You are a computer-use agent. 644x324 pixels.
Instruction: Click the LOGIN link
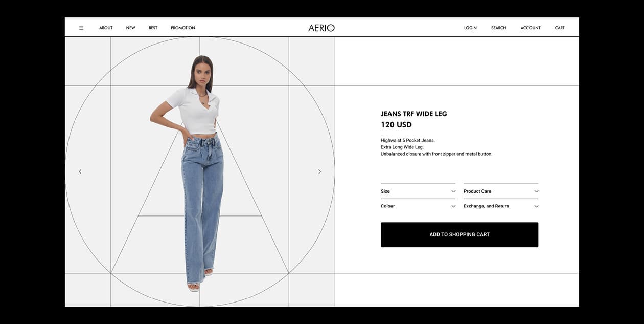(470, 28)
